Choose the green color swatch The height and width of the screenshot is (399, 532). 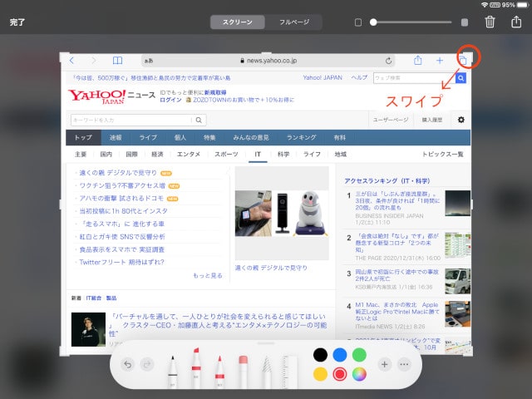pyautogui.click(x=359, y=355)
